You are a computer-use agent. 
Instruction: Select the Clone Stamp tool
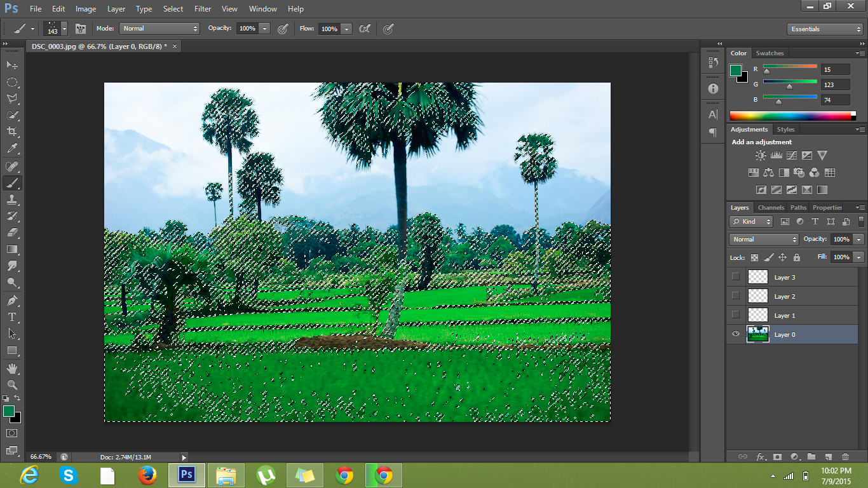point(12,200)
